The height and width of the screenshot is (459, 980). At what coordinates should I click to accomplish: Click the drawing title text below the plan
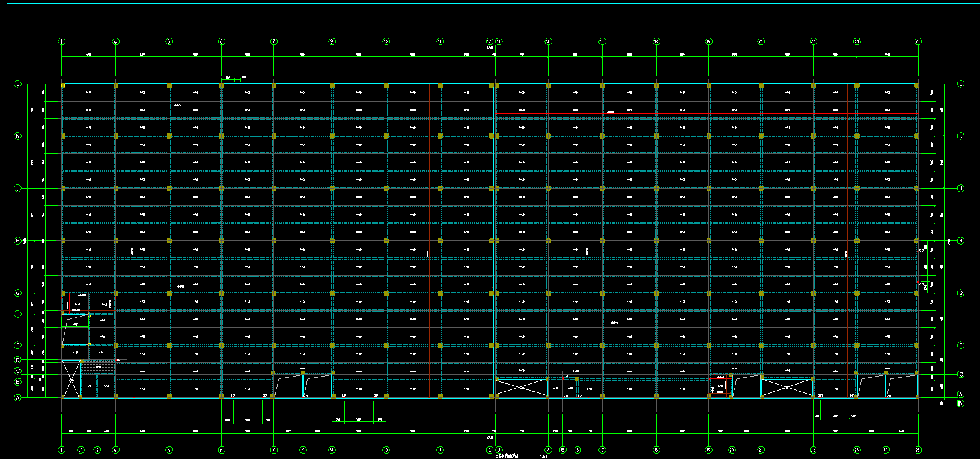click(x=506, y=457)
